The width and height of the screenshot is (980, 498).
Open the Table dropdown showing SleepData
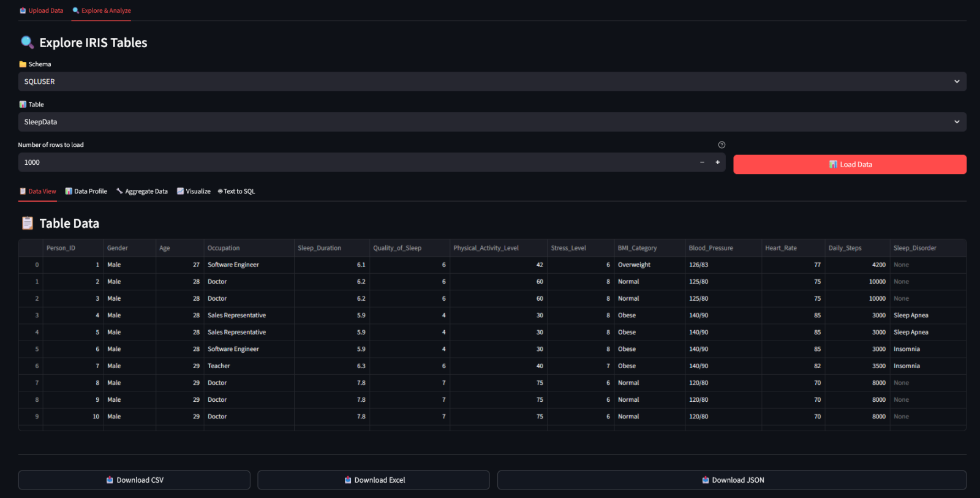pyautogui.click(x=492, y=122)
